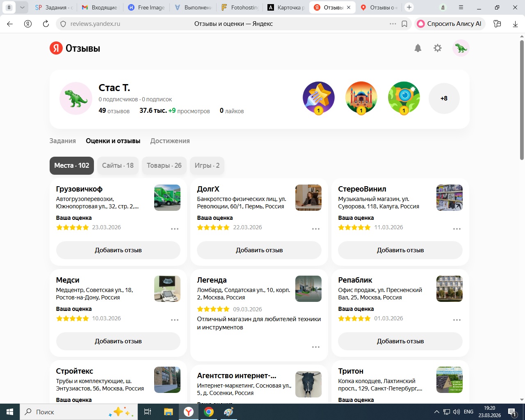The width and height of the screenshot is (525, 420).
Task: Open the Тритон place title
Action: [x=351, y=371]
